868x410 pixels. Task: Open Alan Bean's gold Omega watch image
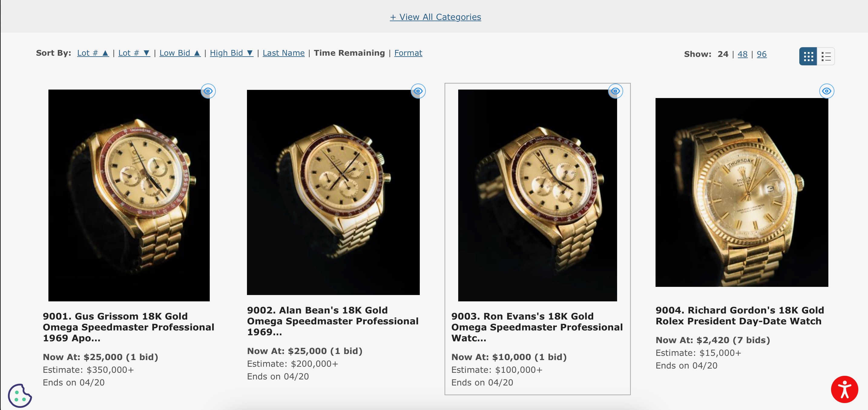point(333,192)
